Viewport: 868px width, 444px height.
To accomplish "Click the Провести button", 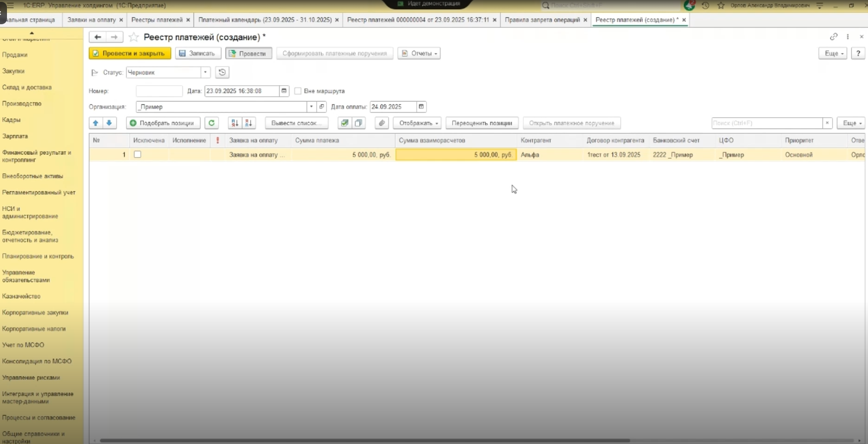I will tap(248, 54).
